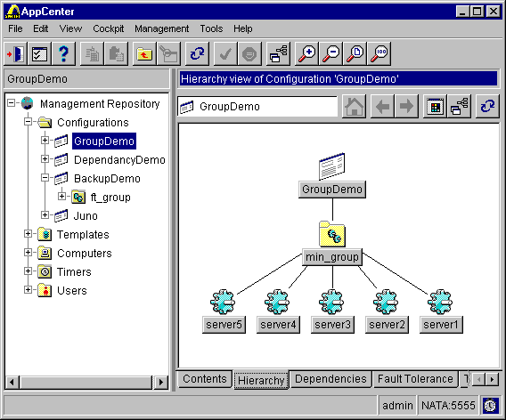Expand the ft_group tree node
This screenshot has height=420, width=506.
point(62,196)
